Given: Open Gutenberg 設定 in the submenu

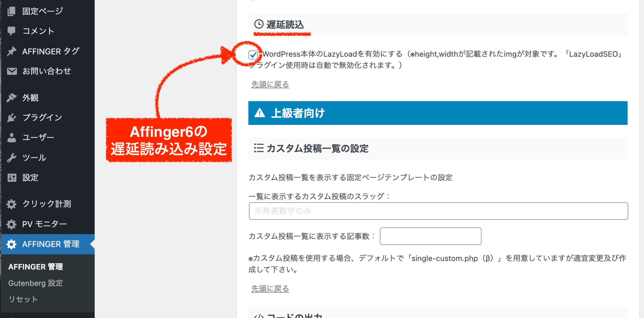Looking at the screenshot, I should [36, 283].
